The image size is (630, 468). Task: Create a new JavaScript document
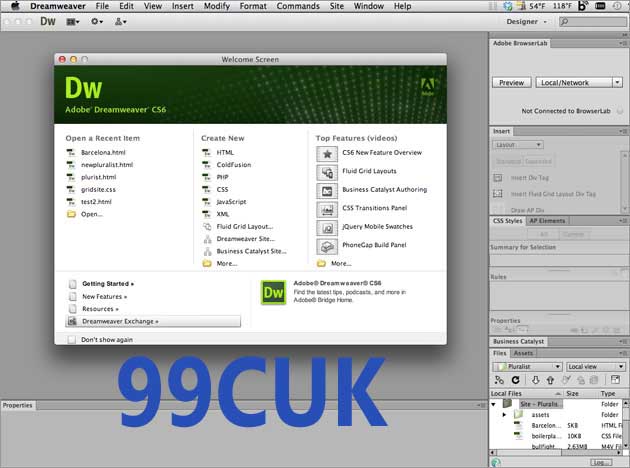point(231,202)
